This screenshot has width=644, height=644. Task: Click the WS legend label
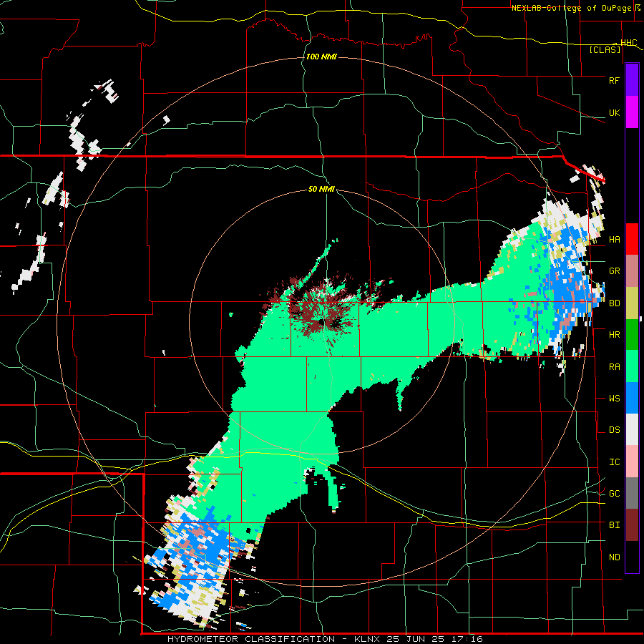614,399
